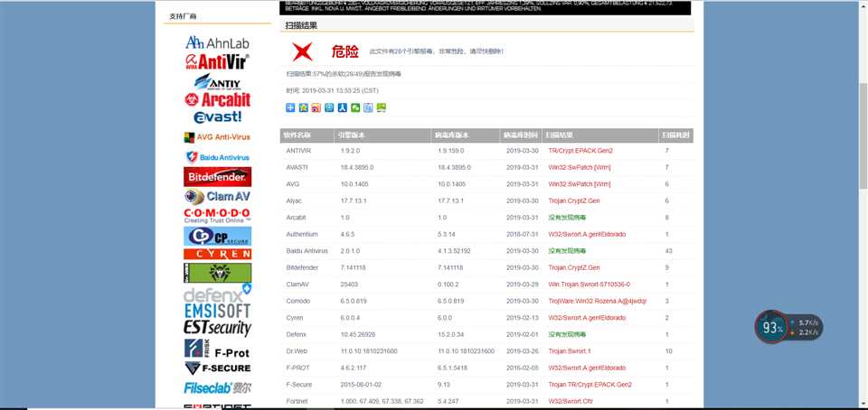
Task: Click the TR/Crypt.EPACK.Gen2 result for ANTIVIR
Action: 580,151
